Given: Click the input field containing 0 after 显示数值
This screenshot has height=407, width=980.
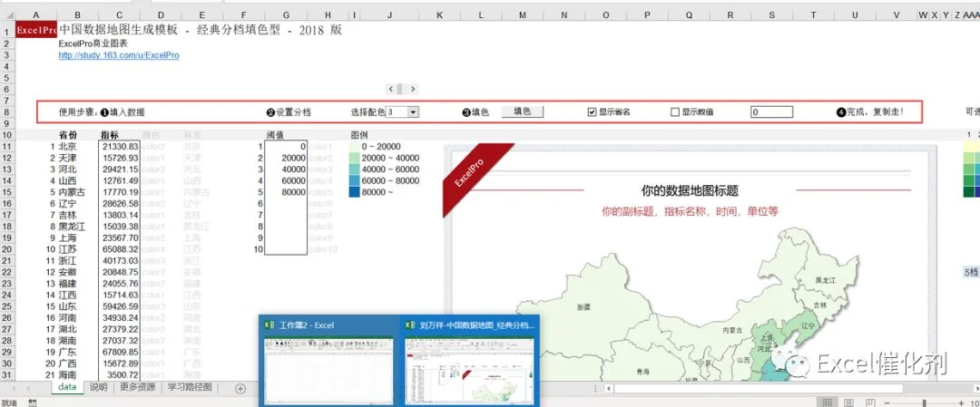Looking at the screenshot, I should click(771, 112).
